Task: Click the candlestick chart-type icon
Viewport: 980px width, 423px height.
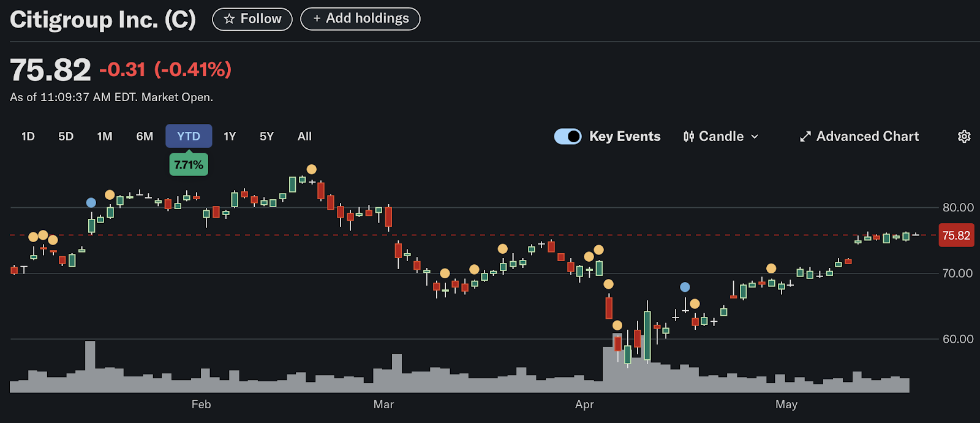Action: tap(689, 137)
